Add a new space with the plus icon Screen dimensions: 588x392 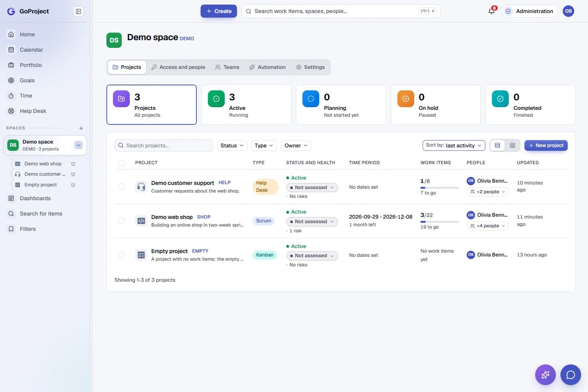pos(81,128)
